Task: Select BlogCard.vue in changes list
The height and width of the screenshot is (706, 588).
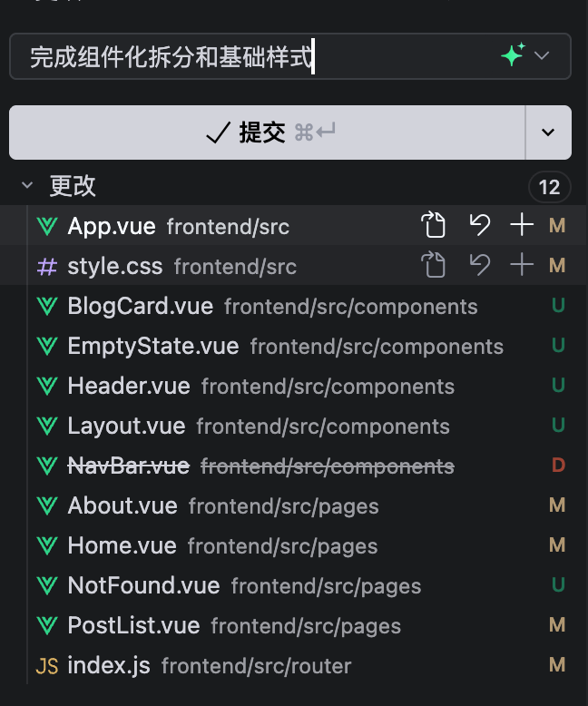Action: (299, 306)
